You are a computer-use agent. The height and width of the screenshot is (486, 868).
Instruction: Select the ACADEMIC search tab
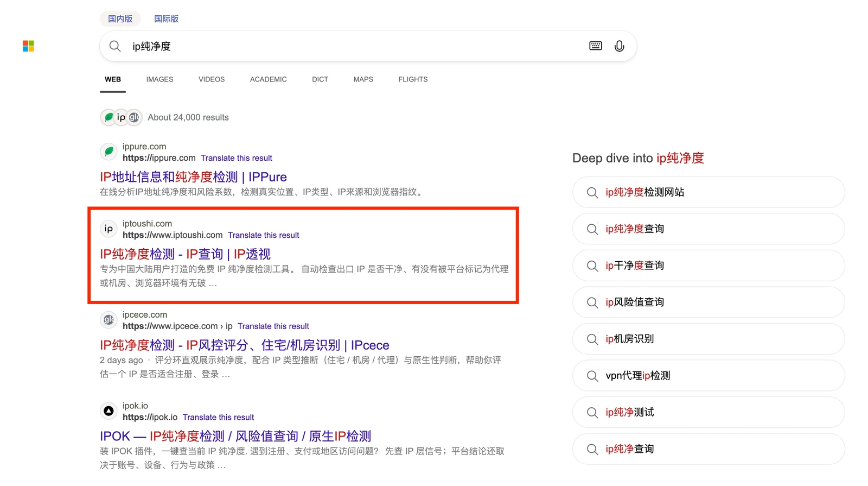click(268, 79)
